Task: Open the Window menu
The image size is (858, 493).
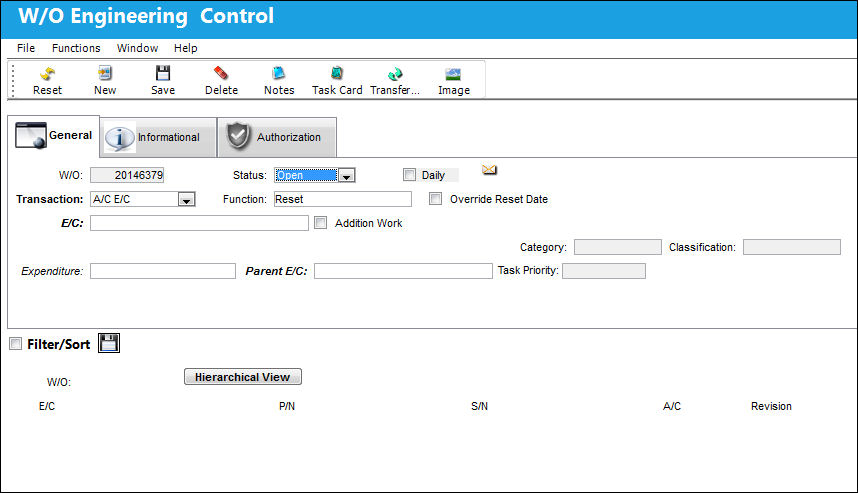Action: (x=137, y=48)
